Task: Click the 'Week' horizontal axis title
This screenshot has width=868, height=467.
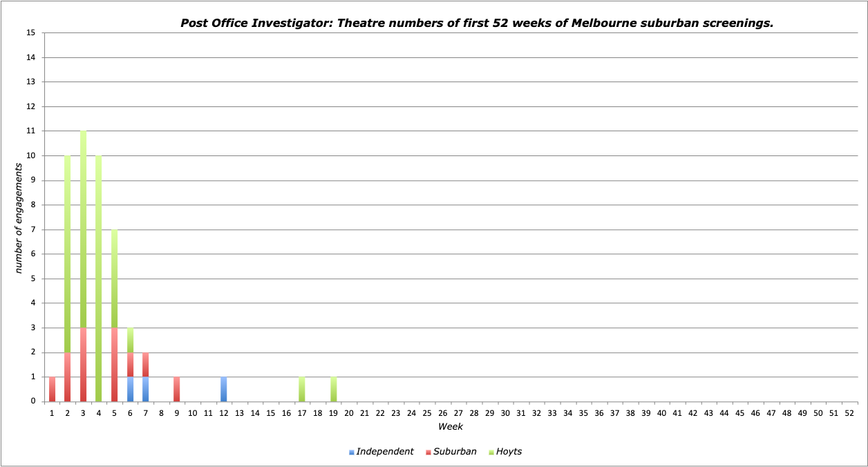Action: pos(451,427)
